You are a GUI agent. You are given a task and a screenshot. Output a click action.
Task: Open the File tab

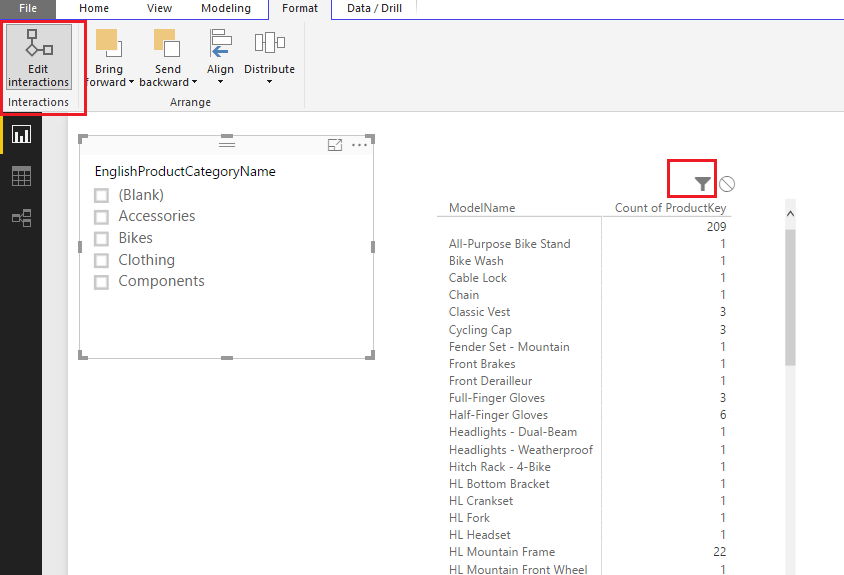(x=27, y=9)
